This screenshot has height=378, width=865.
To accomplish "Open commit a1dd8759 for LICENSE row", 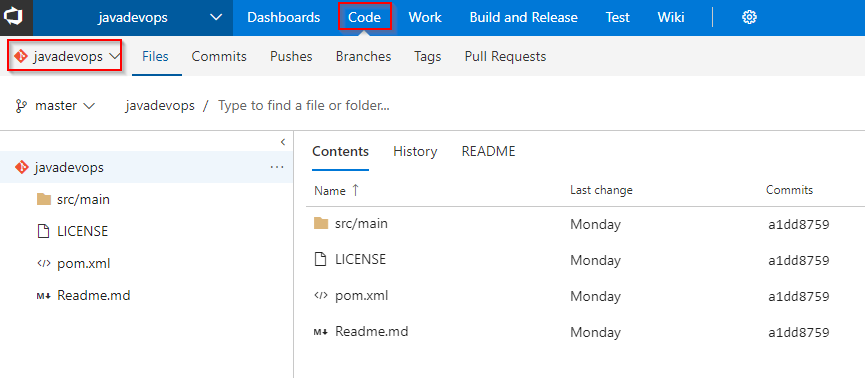I will [x=799, y=260].
